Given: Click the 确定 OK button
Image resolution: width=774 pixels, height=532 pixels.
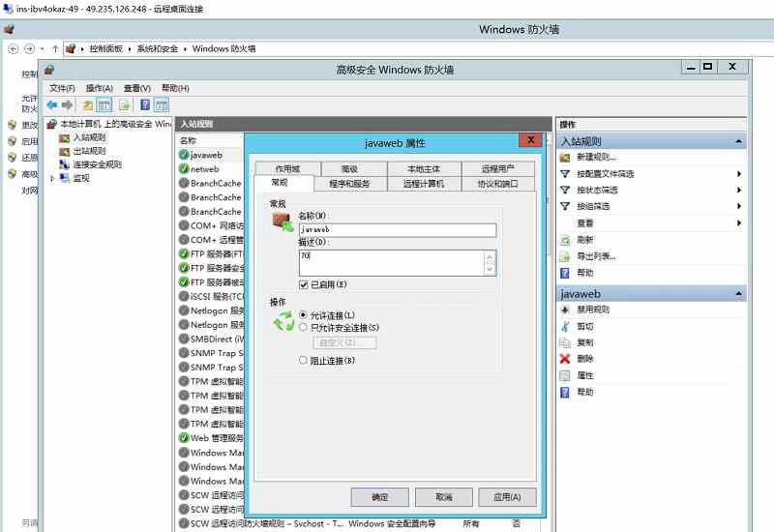Looking at the screenshot, I should click(x=379, y=497).
